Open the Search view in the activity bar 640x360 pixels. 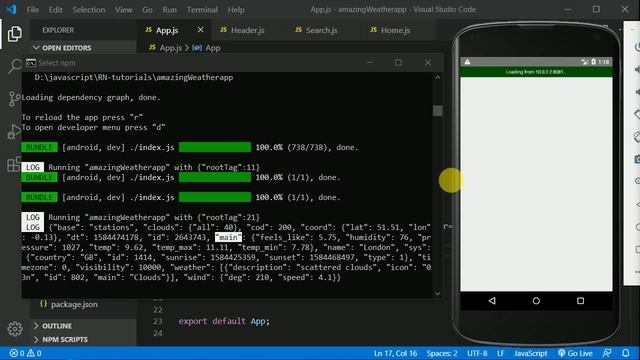[14, 65]
